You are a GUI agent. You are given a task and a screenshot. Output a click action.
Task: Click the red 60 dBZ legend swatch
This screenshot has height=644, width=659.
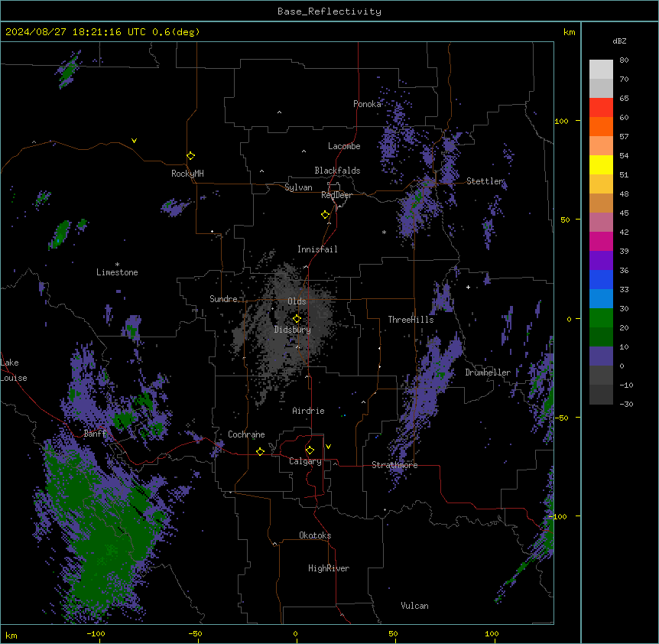tap(601, 108)
